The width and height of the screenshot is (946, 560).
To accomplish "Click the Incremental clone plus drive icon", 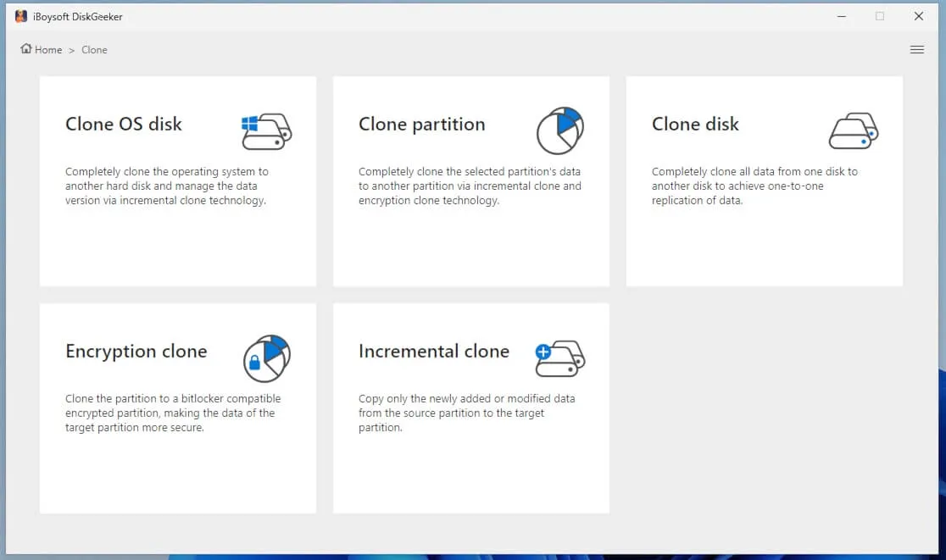I will [x=559, y=358].
